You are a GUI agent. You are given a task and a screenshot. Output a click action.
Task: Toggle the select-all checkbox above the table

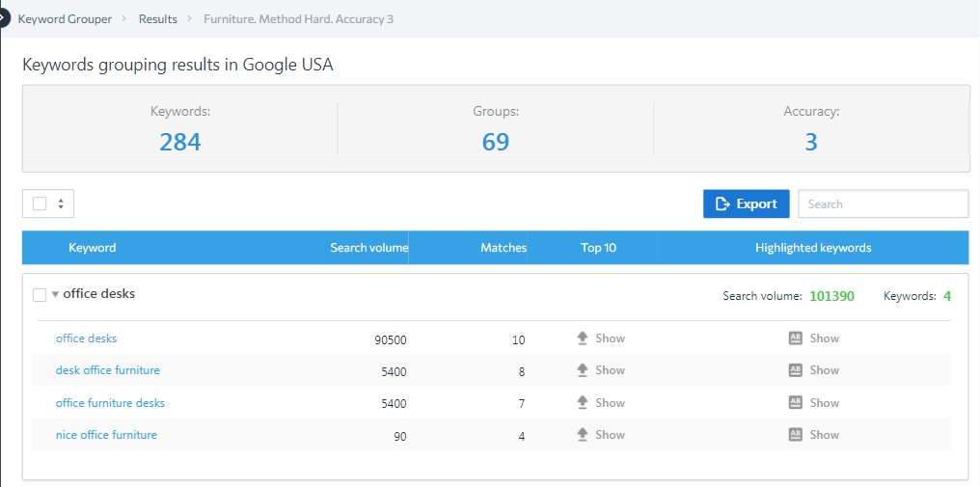(40, 203)
